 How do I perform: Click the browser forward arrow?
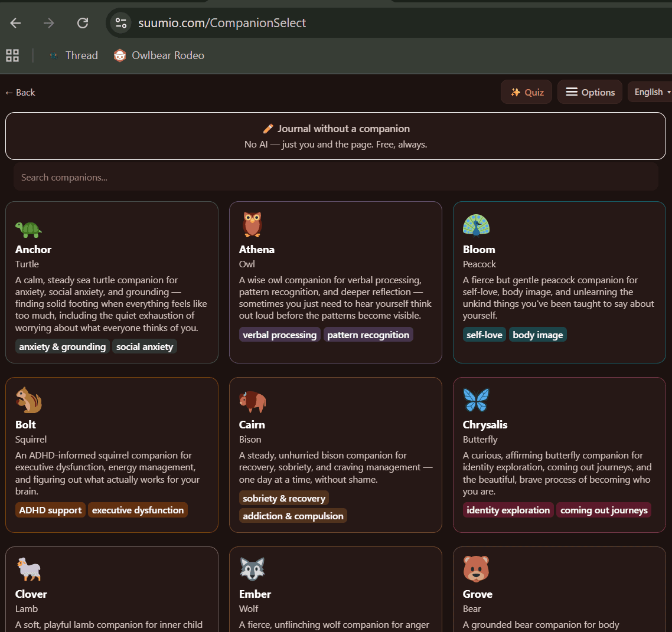tap(49, 22)
